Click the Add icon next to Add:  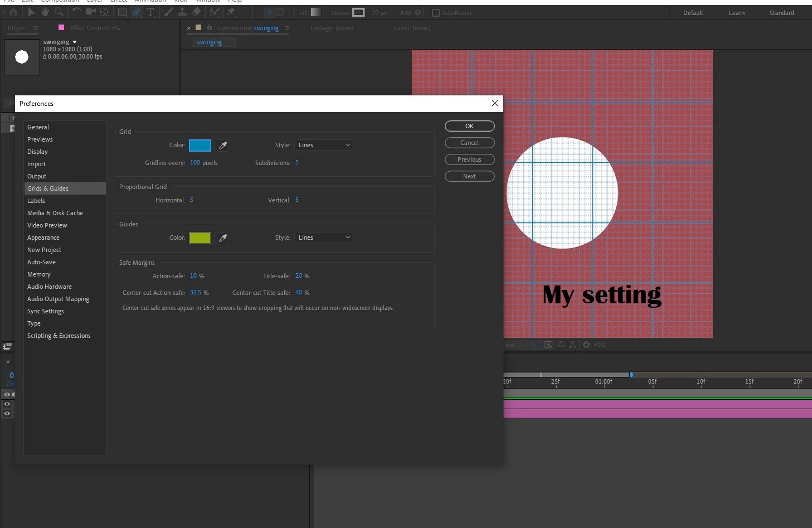tap(418, 13)
